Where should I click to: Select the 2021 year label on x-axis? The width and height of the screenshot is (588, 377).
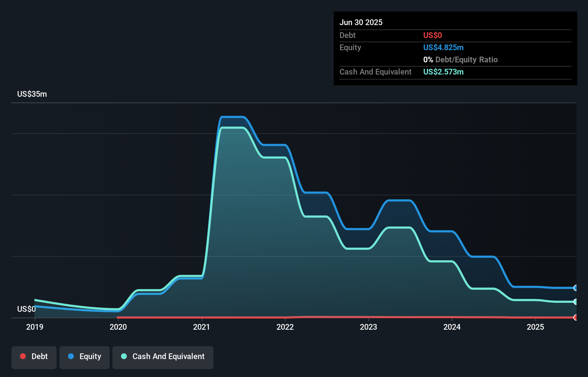[x=202, y=327]
